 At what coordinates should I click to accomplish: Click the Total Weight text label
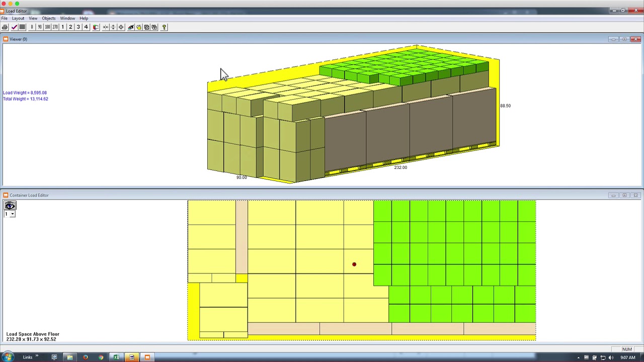pyautogui.click(x=26, y=99)
